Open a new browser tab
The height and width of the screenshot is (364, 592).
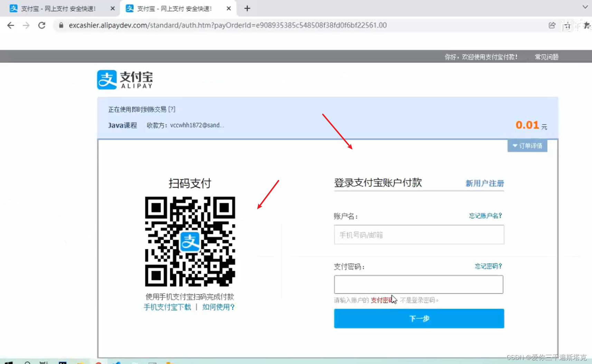coord(247,8)
